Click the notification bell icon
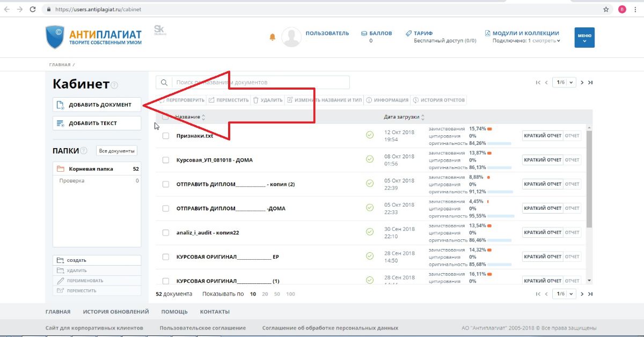644x337 pixels. (273, 37)
